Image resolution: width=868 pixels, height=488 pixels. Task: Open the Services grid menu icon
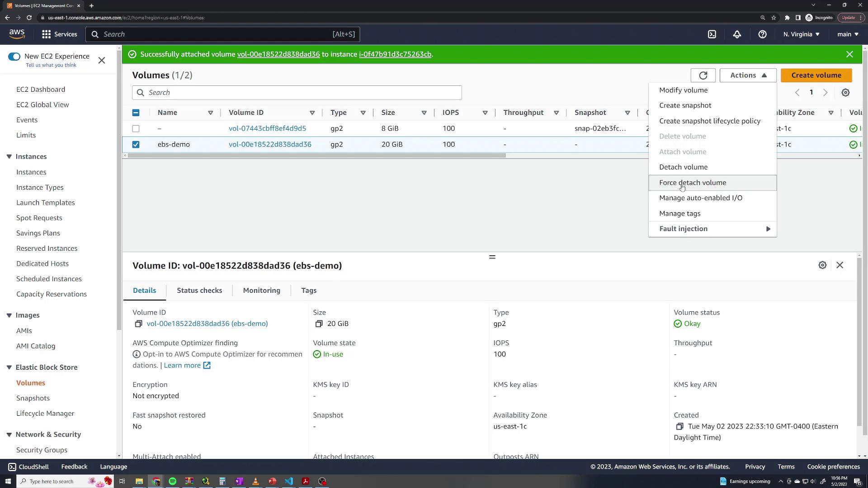pos(46,34)
